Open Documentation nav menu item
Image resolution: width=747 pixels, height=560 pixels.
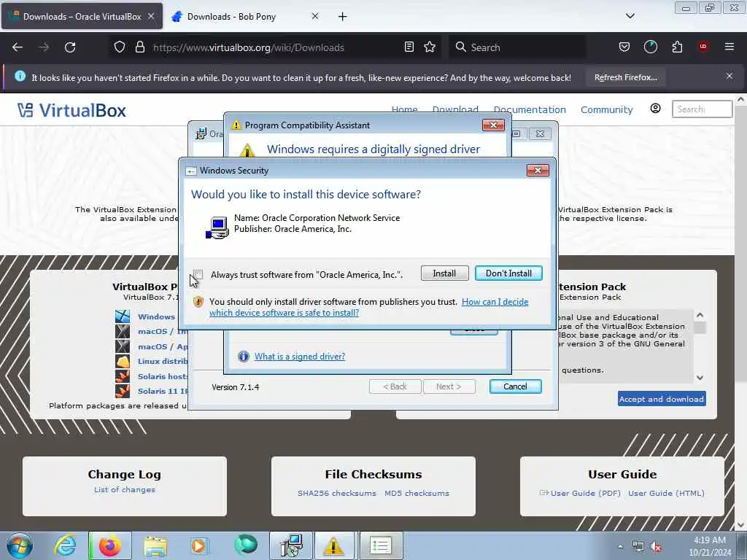click(530, 110)
